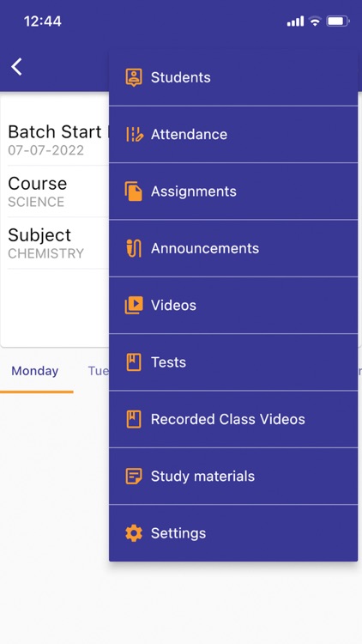Go to Recorded Class Videos
Image resolution: width=362 pixels, height=644 pixels.
[x=233, y=419]
